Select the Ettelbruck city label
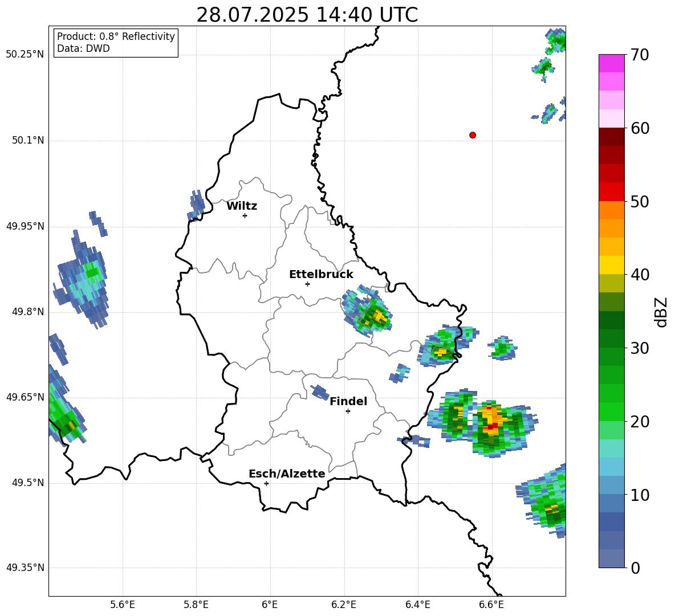The image size is (675, 616). tap(321, 275)
